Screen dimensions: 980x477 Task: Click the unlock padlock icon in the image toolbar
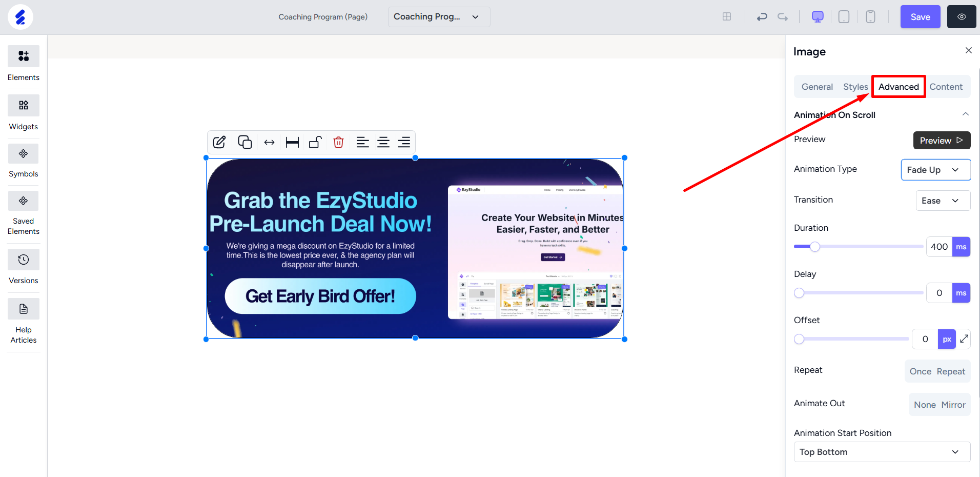(315, 142)
